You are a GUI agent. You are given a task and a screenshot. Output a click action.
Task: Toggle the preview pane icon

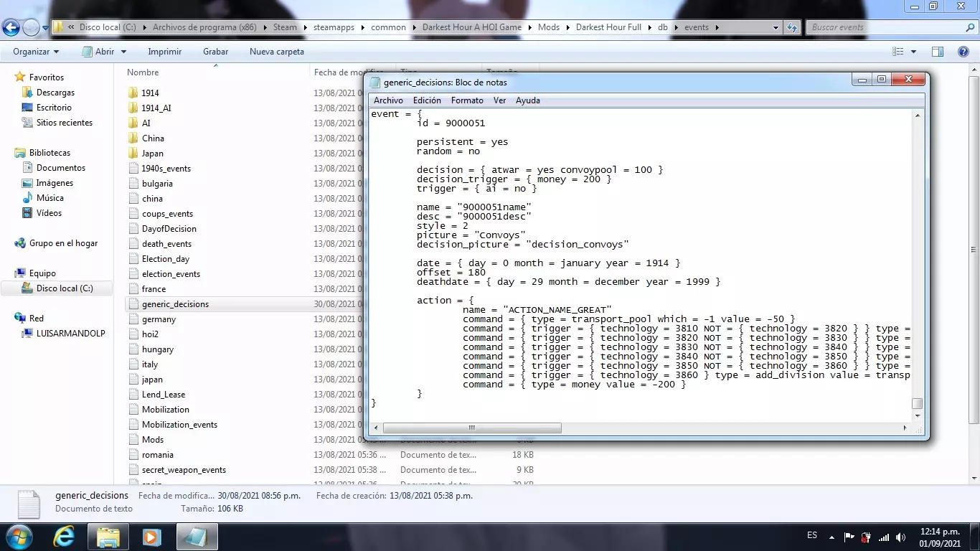tap(937, 52)
